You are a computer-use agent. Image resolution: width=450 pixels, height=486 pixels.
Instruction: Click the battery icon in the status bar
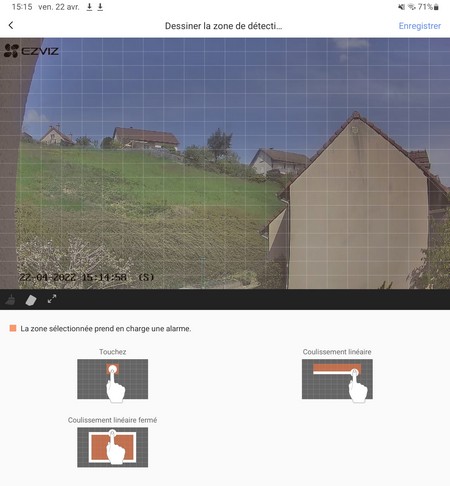click(x=436, y=7)
